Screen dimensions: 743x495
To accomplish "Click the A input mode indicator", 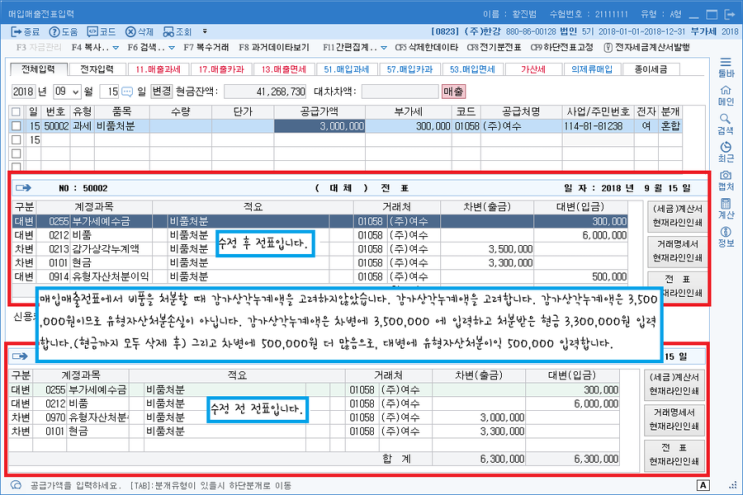I will click(703, 485).
